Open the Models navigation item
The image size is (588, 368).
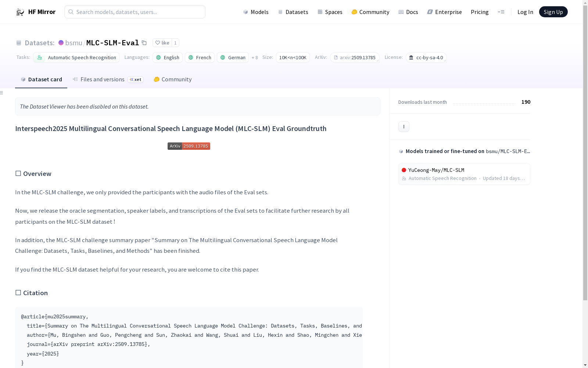[x=256, y=12]
